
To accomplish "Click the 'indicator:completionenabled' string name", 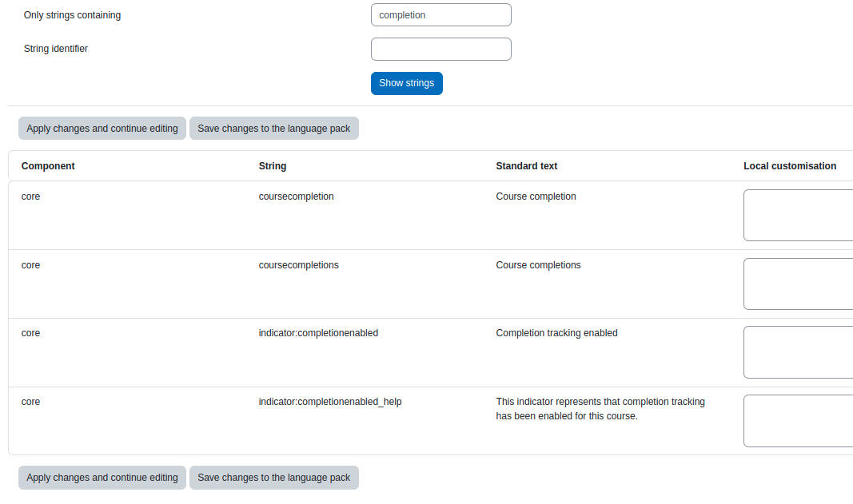I will (x=318, y=333).
